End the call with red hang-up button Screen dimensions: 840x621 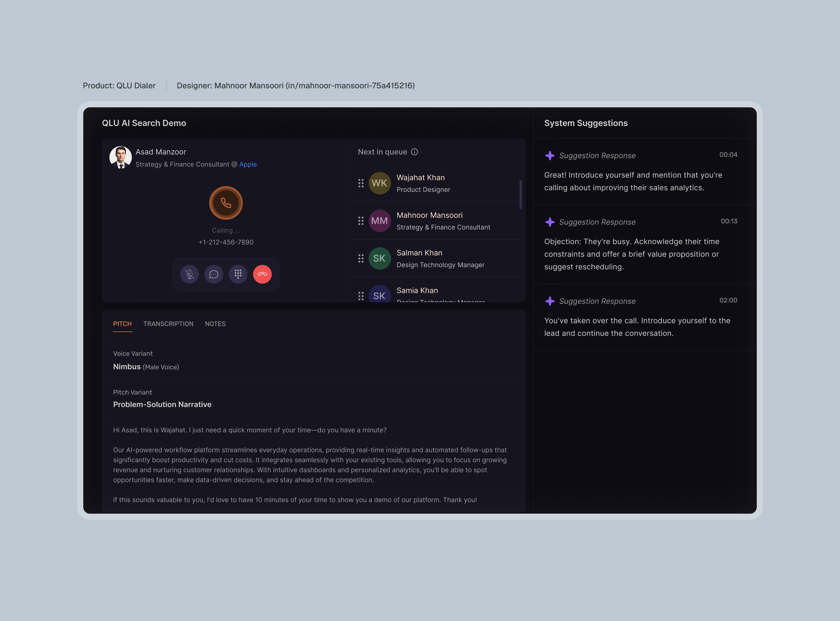tap(262, 274)
